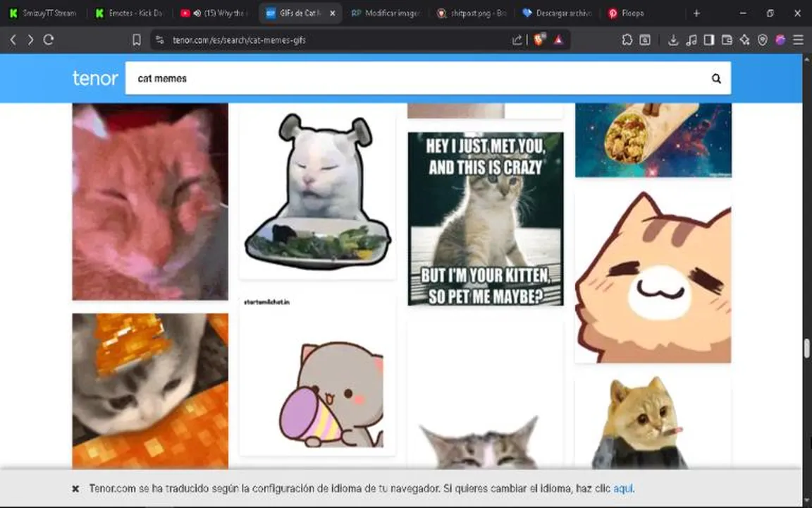Mute the YouTube tab speaker icon
The width and height of the screenshot is (812, 508).
[x=197, y=13]
